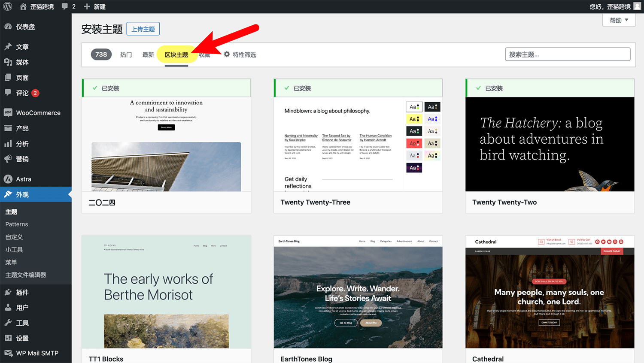The image size is (644, 363).
Task: Open the Patterns submenu item
Action: [17, 224]
